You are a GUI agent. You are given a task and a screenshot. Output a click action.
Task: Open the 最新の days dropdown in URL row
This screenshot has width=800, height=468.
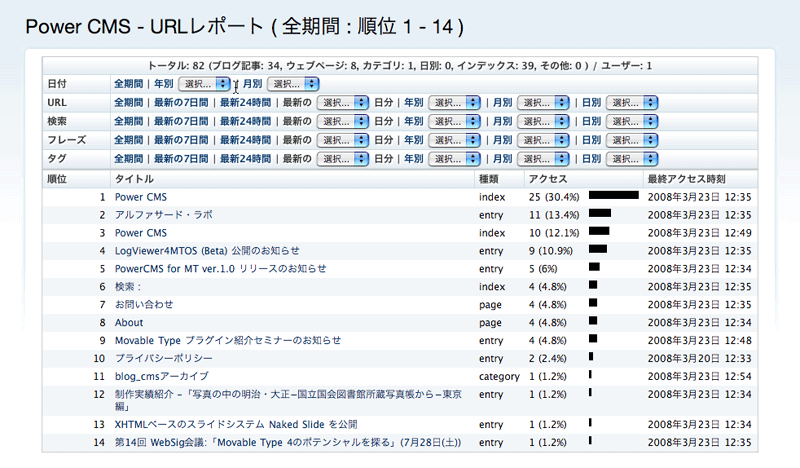pos(342,103)
